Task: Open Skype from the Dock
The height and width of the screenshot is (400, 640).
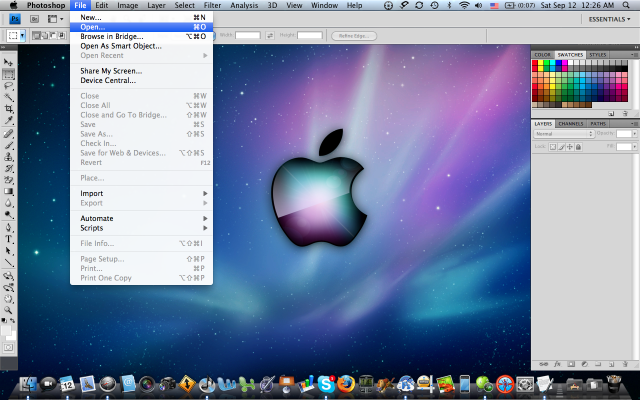Action: pos(326,384)
